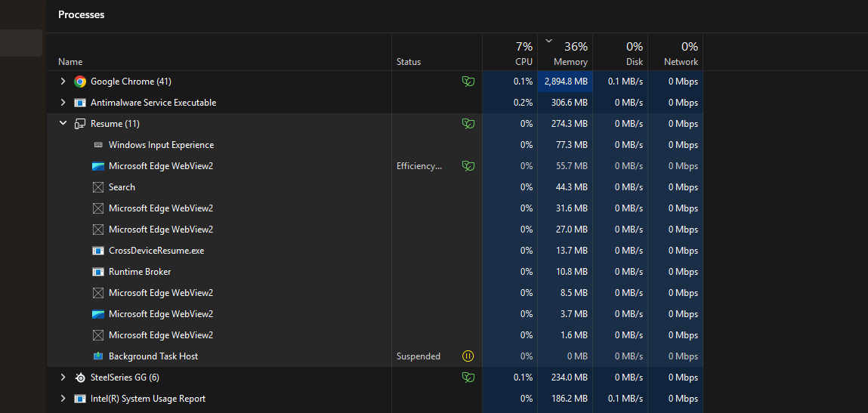Click the Antimalware Service Executable icon
The height and width of the screenshot is (413, 868).
(x=80, y=103)
